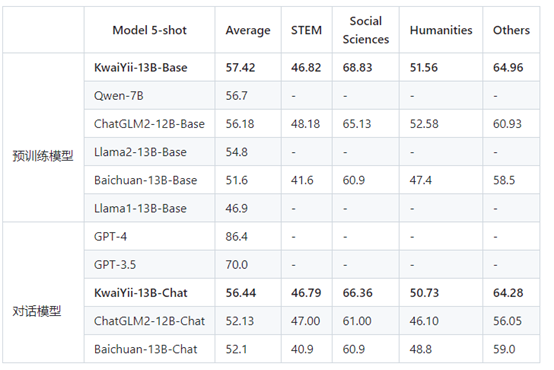Click the Others column header
Image resolution: width=554 pixels, height=370 pixels.
click(511, 30)
